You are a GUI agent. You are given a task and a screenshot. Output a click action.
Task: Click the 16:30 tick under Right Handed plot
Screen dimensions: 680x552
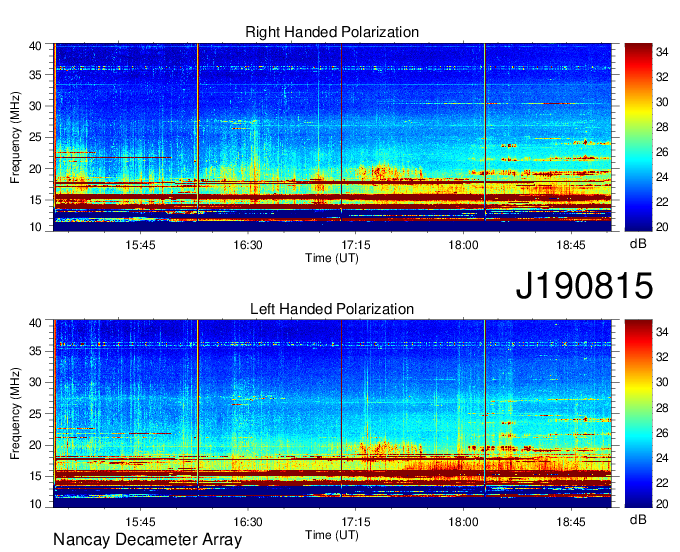pos(248,245)
